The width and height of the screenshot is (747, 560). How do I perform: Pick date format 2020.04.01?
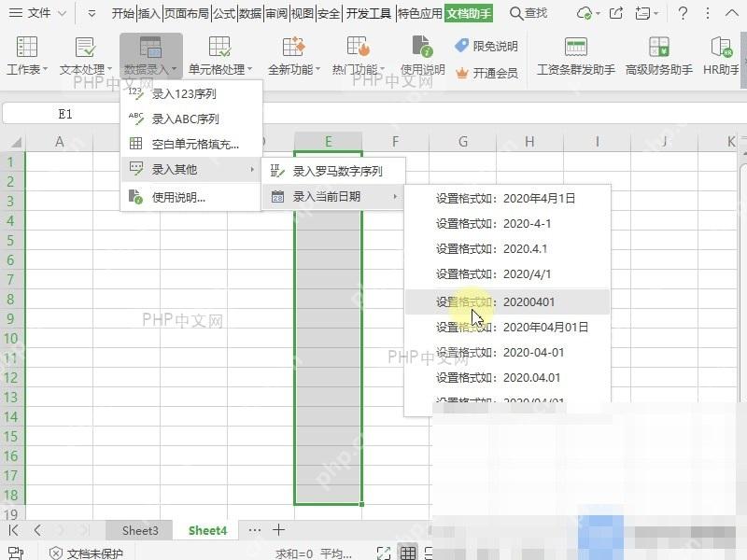pos(507,378)
